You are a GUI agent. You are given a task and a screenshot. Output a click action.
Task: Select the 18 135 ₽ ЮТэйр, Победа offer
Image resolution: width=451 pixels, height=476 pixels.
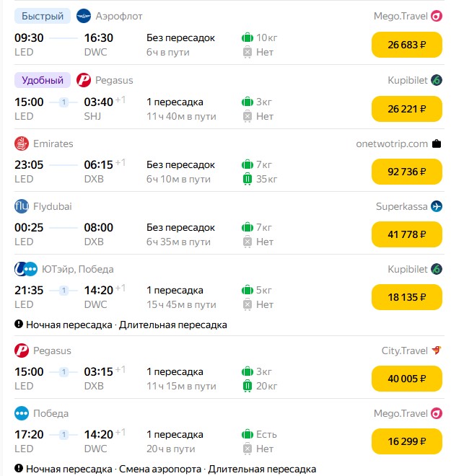[407, 297]
